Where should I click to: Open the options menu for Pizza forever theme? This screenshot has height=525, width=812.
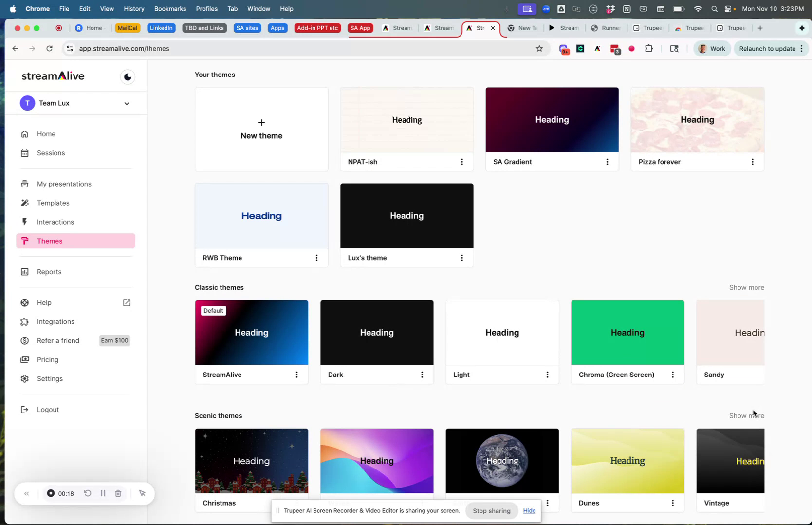(x=753, y=162)
